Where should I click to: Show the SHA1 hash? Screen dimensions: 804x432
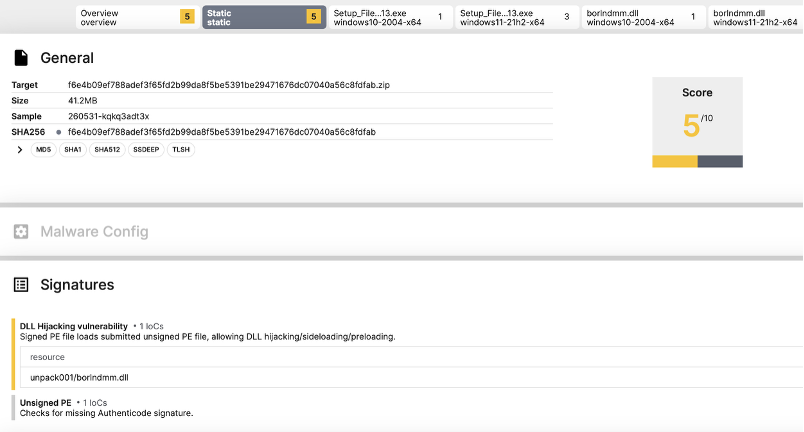73,150
